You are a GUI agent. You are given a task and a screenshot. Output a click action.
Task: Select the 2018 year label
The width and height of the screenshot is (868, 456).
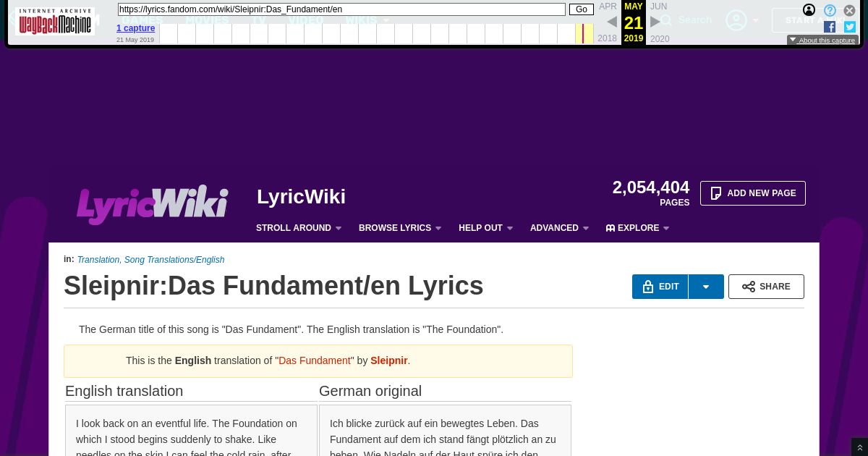click(608, 38)
